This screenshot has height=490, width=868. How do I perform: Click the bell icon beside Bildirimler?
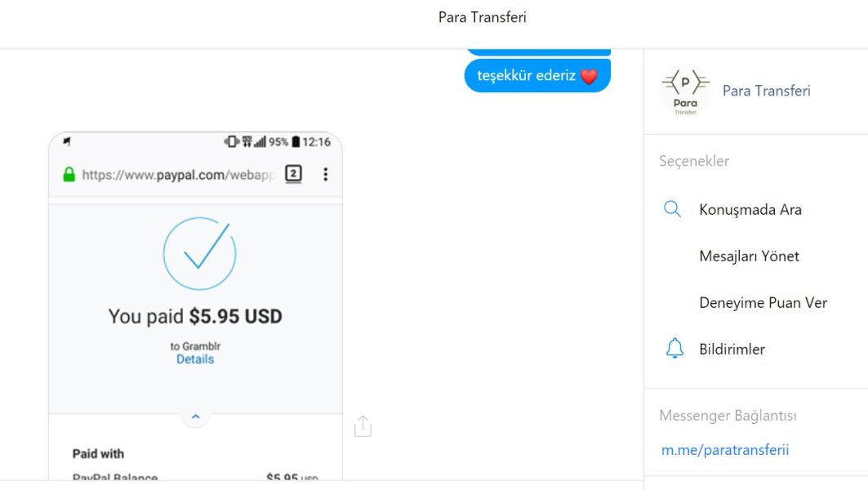pos(674,349)
